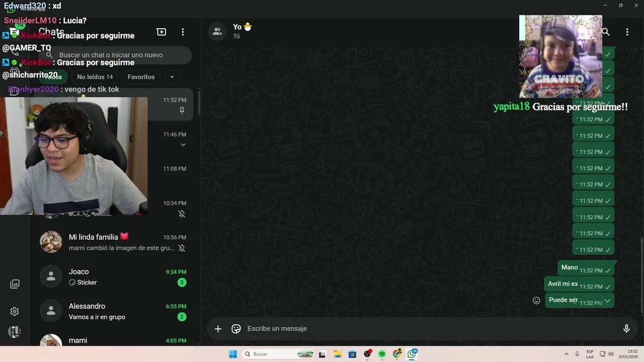Screen dimensions: 644x362
Task: Select the No leídos 14 filter
Action: point(95,77)
